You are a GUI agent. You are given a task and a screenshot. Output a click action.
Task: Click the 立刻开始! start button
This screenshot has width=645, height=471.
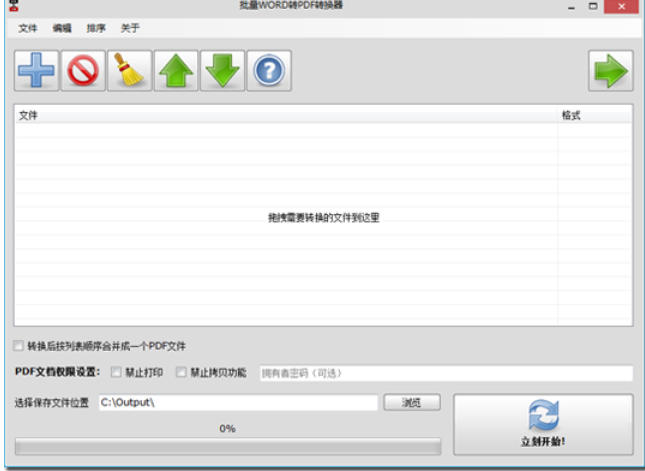click(543, 424)
